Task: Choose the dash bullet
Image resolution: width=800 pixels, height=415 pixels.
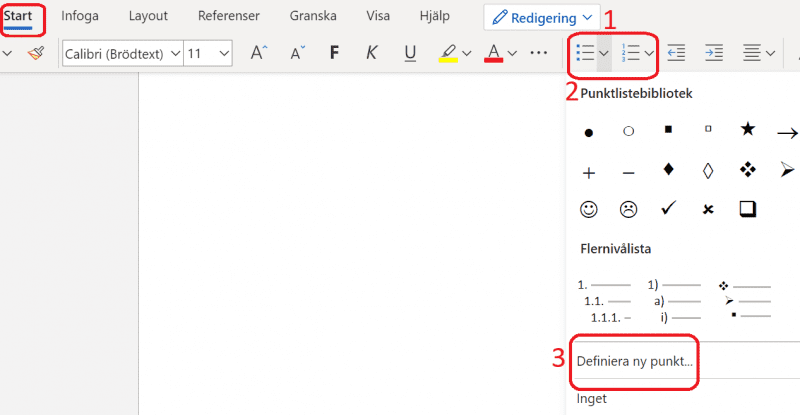Action: (x=629, y=174)
